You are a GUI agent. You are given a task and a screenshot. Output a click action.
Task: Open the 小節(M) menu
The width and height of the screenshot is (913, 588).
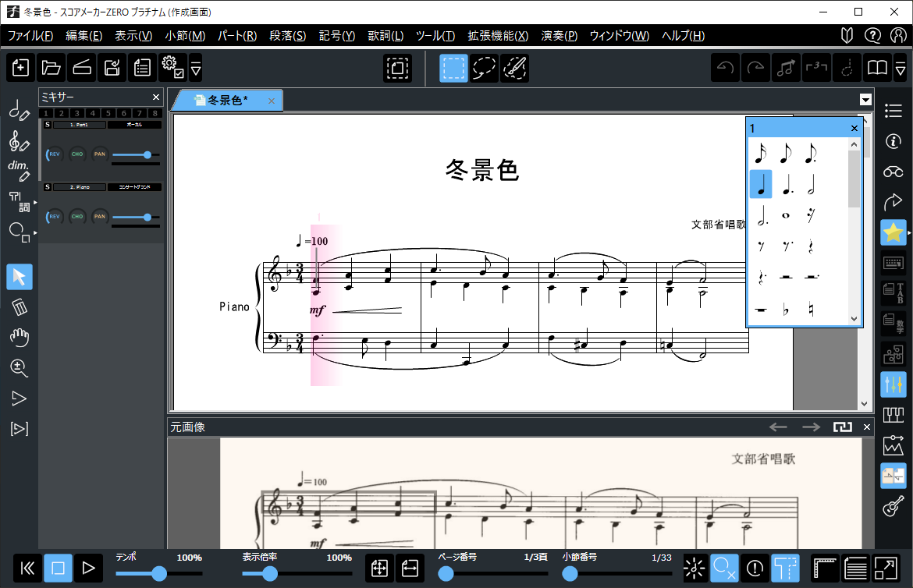(x=185, y=36)
